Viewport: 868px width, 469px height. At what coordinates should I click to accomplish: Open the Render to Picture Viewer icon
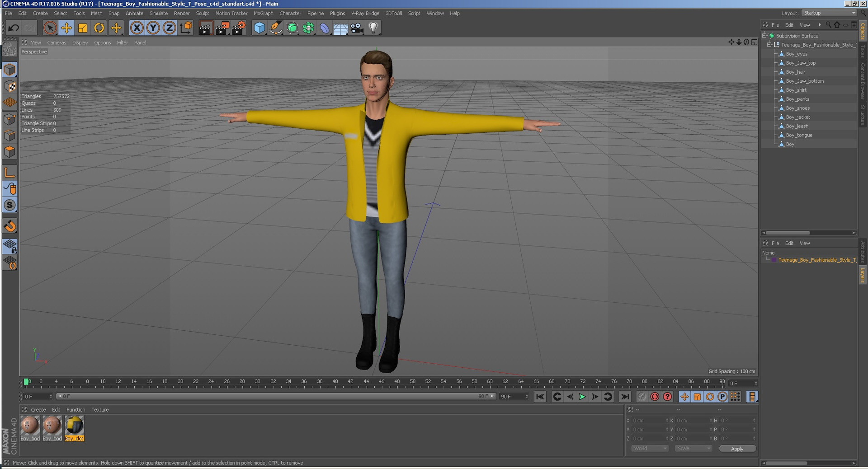click(222, 28)
